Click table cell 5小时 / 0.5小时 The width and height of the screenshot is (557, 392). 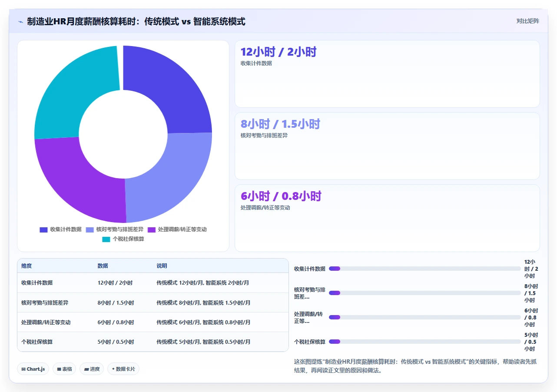116,342
